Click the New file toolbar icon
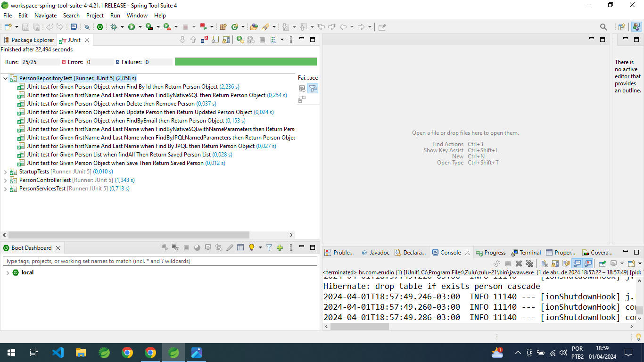The height and width of the screenshot is (362, 644). pyautogui.click(x=8, y=27)
